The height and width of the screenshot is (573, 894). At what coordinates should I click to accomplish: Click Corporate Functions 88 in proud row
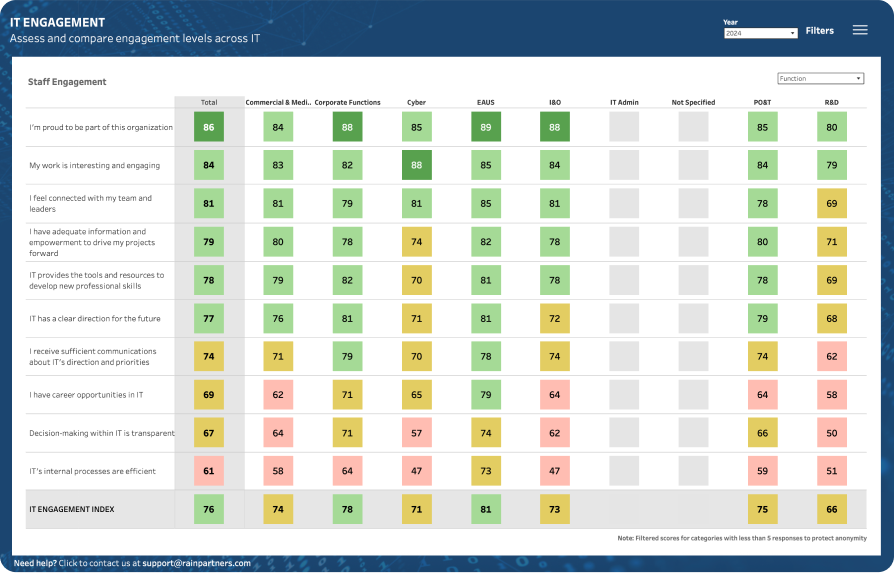point(347,127)
